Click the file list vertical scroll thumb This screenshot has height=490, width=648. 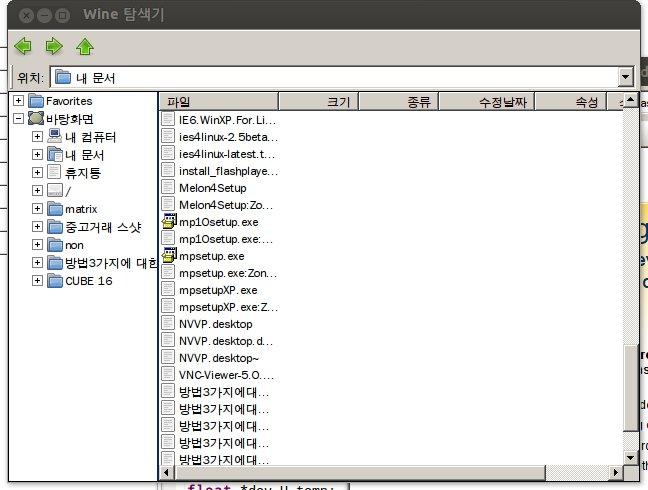tap(631, 389)
